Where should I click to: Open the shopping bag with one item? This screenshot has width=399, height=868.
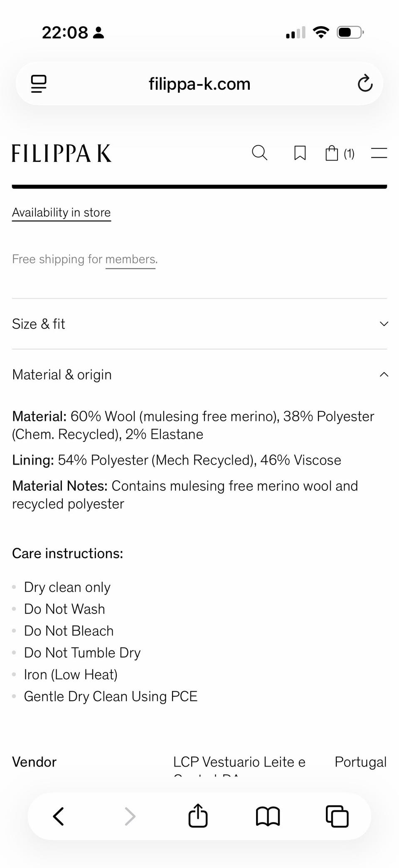click(340, 153)
